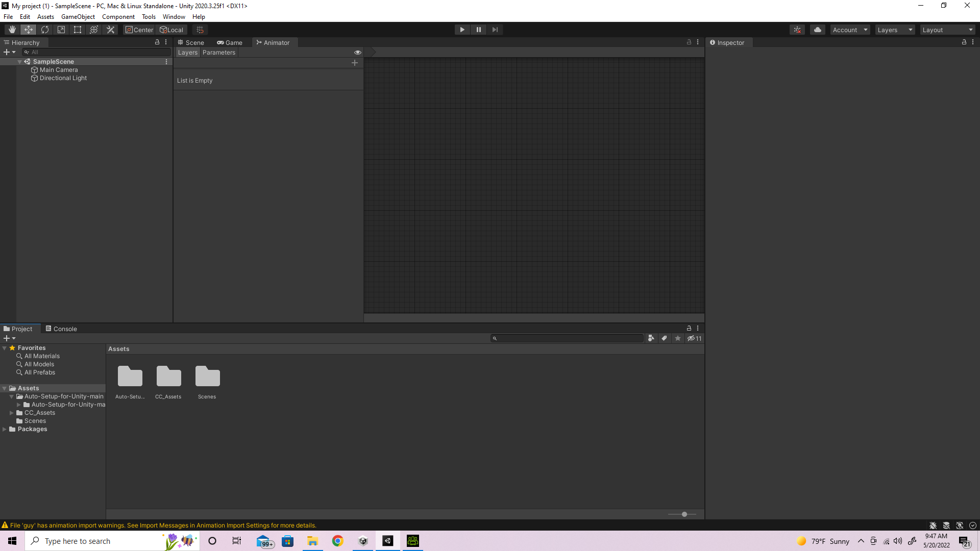
Task: Select the Transform tool
Action: (94, 30)
